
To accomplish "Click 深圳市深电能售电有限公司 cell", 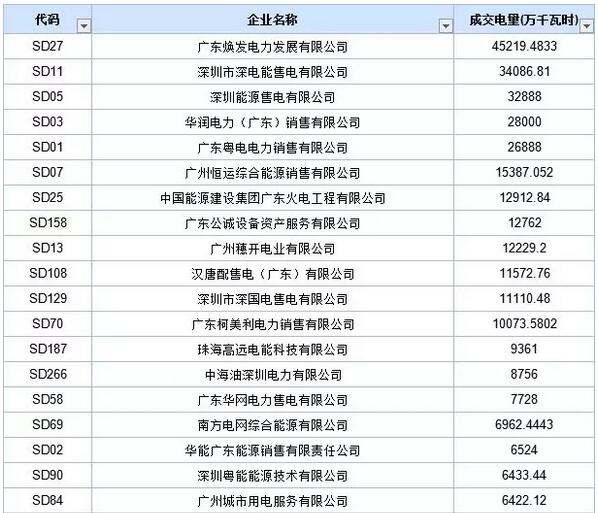I will [272, 72].
